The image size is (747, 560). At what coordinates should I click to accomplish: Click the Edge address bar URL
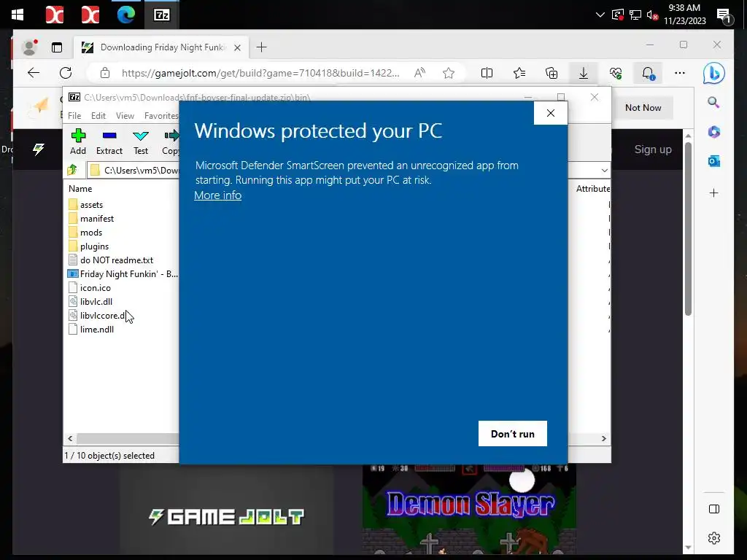tap(260, 73)
